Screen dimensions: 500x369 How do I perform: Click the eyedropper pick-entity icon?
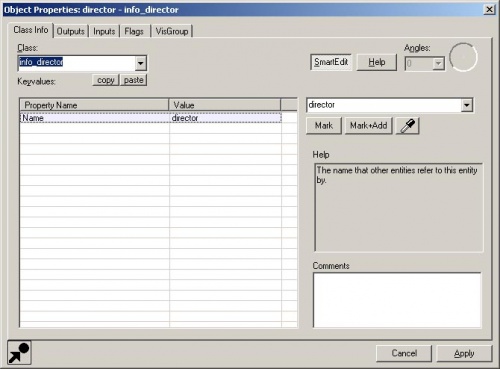(x=407, y=126)
